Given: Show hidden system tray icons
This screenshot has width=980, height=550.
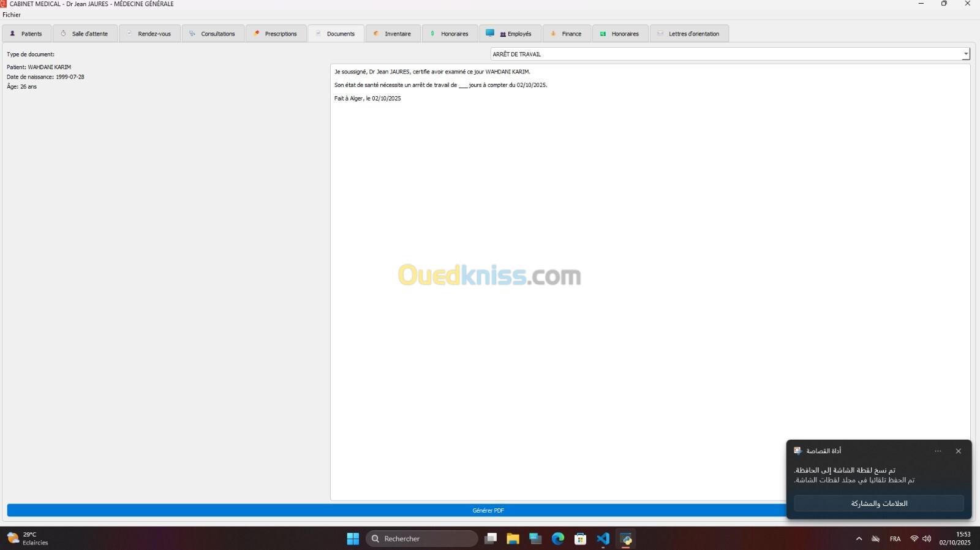Looking at the screenshot, I should tap(859, 539).
